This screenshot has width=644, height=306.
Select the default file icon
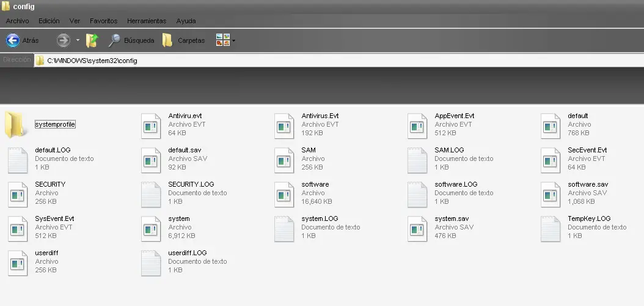point(551,126)
